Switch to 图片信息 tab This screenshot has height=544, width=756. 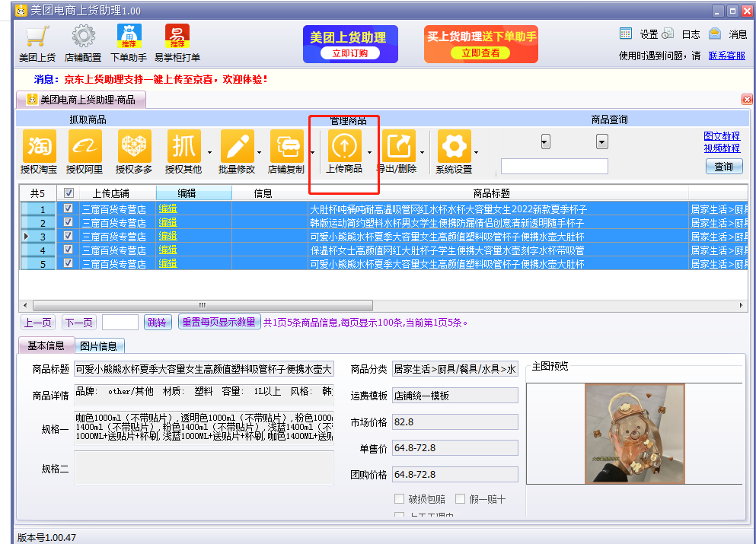(99, 346)
